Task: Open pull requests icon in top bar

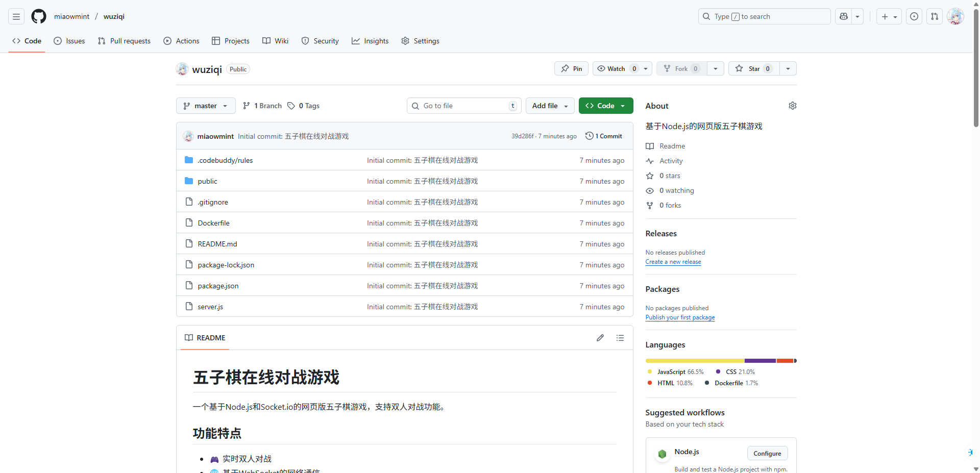Action: 935,16
